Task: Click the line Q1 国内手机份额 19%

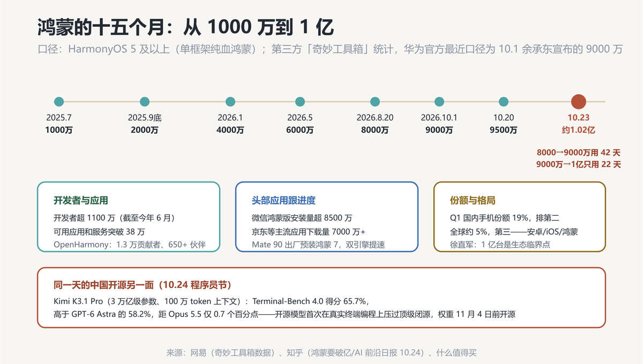Action: pyautogui.click(x=505, y=218)
